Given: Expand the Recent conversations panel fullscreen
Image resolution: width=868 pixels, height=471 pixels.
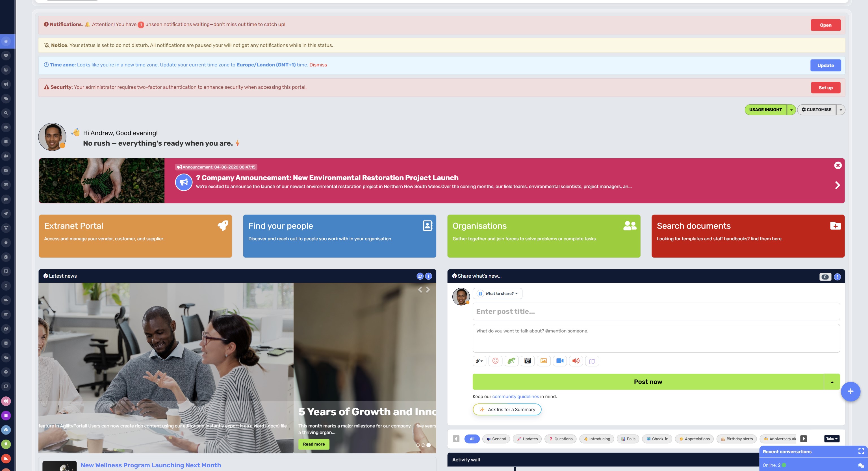Looking at the screenshot, I should (x=861, y=451).
